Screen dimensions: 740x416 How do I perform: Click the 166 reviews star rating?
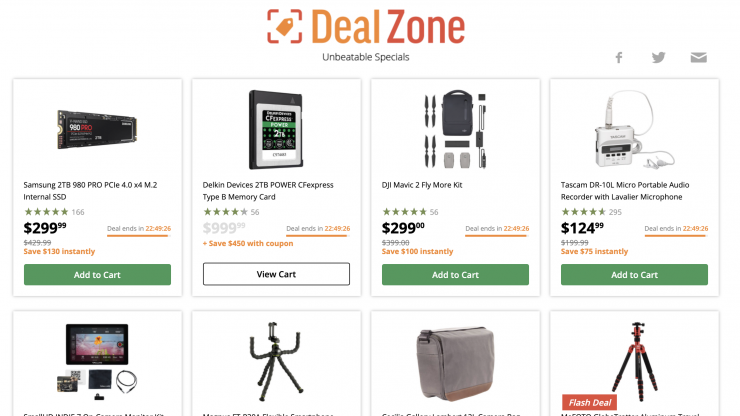(x=54, y=212)
